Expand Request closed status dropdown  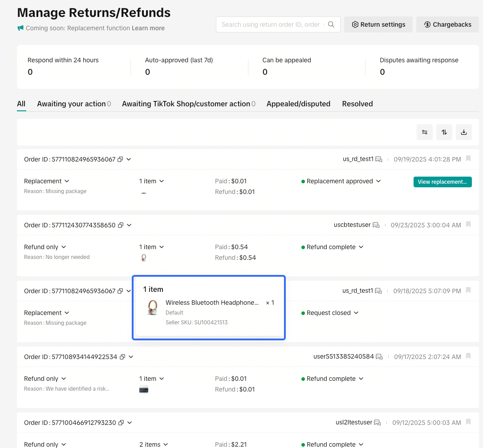(x=356, y=313)
